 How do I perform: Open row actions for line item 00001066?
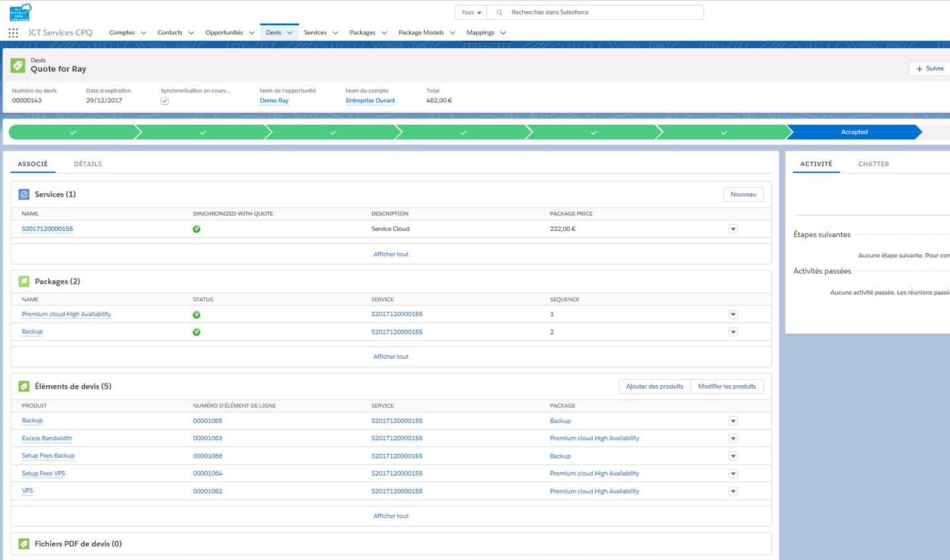(733, 456)
